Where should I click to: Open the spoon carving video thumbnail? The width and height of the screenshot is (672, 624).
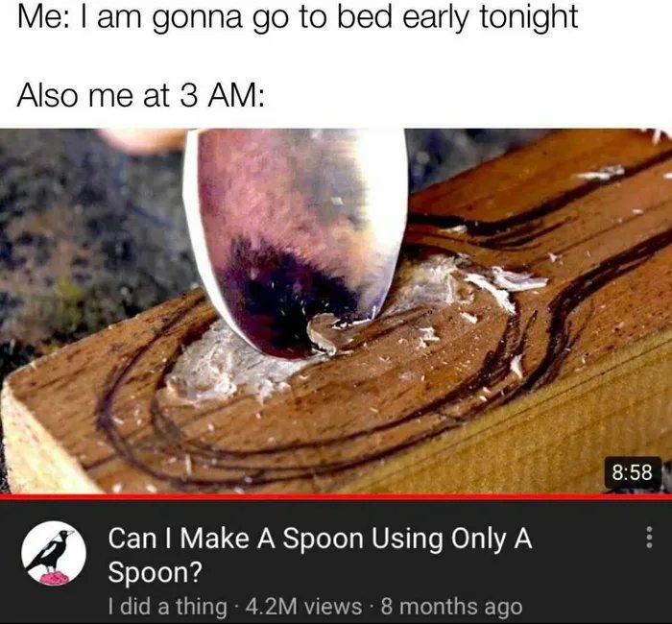coord(336,311)
